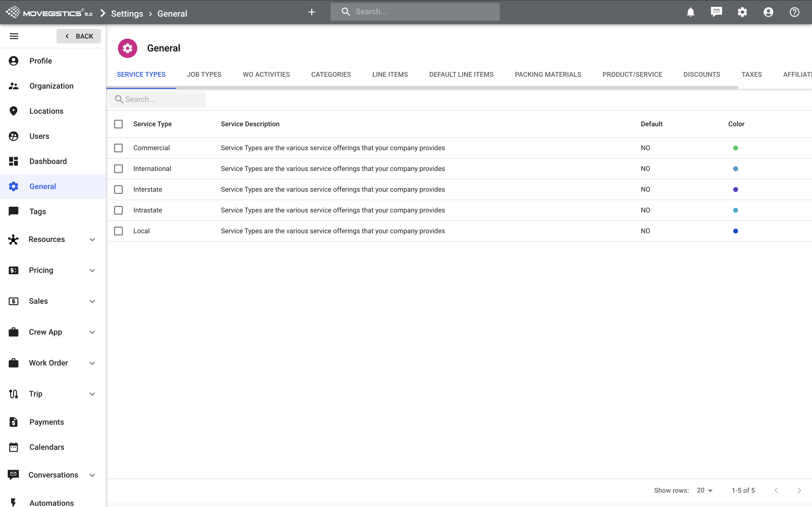Click the settings gear in top bar

coord(742,12)
